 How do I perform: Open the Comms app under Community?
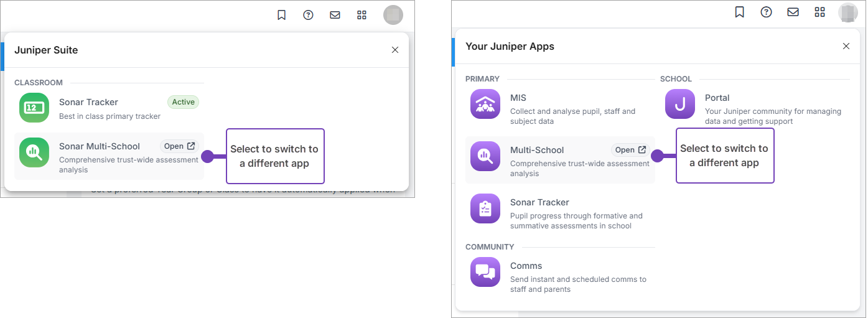pyautogui.click(x=485, y=272)
